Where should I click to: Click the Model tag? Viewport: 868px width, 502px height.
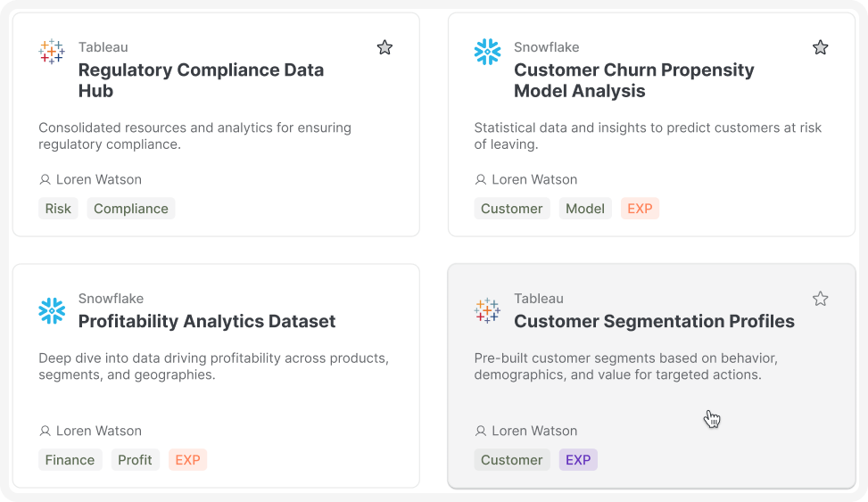pyautogui.click(x=585, y=209)
